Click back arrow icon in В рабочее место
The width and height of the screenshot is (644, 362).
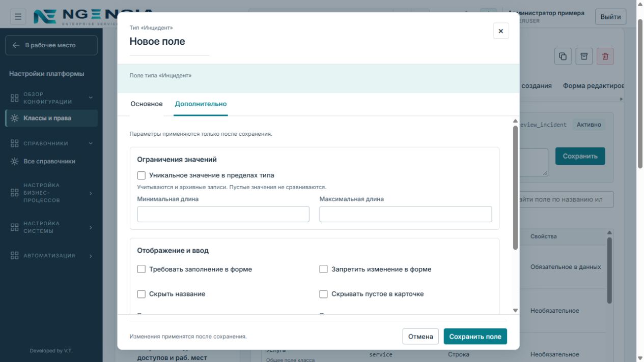pos(16,45)
